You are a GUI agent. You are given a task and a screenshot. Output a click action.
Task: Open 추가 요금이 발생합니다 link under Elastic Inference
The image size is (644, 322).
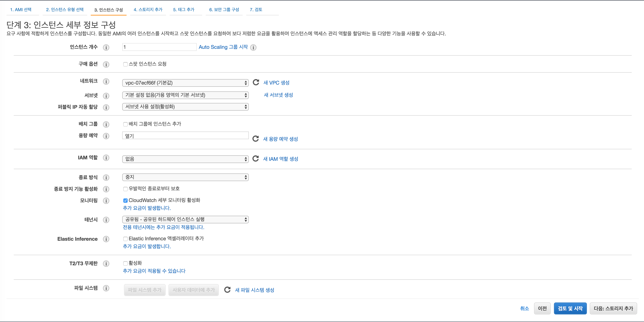[x=147, y=246]
